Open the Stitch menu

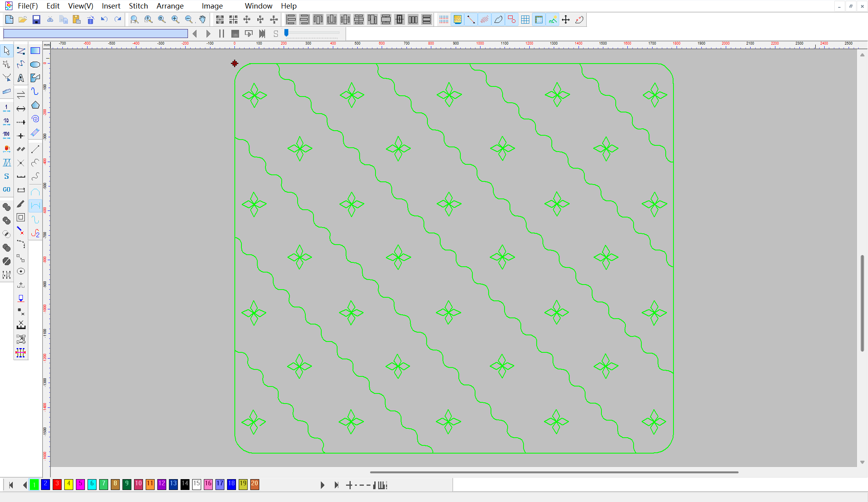click(138, 6)
